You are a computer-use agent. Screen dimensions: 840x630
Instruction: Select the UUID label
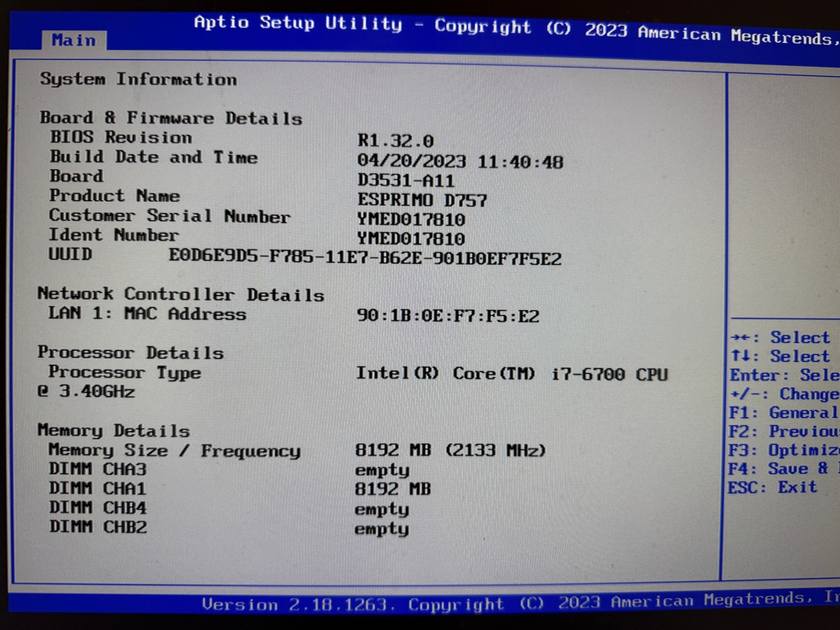(x=70, y=254)
